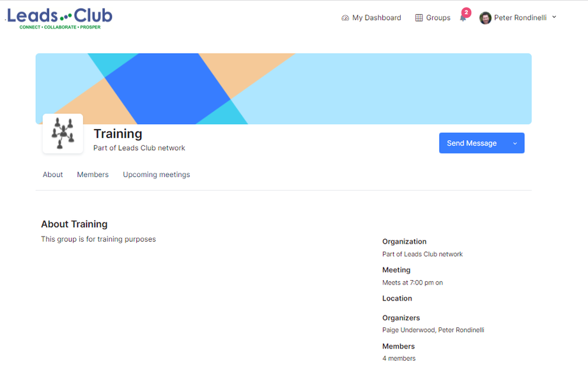
Task: Click the Members heading in sidebar
Action: [x=398, y=347]
